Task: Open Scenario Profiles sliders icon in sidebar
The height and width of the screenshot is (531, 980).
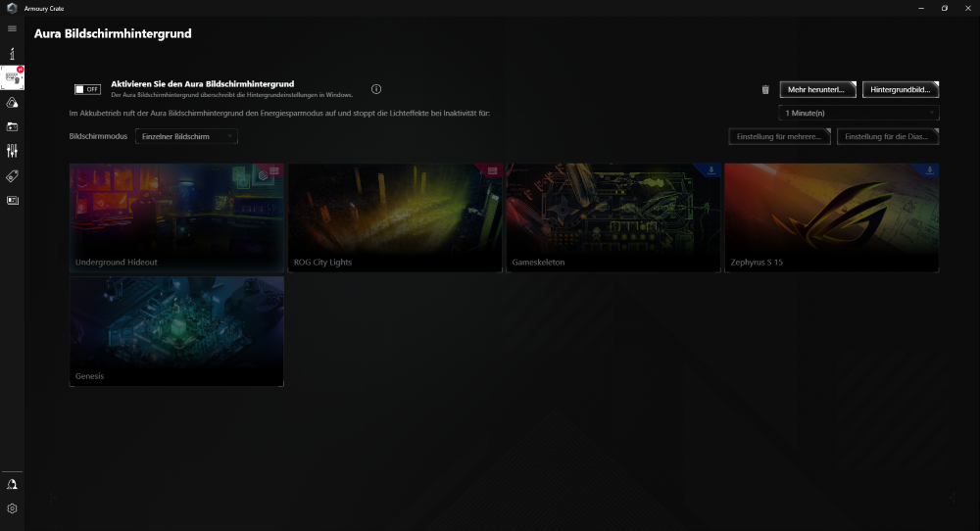Action: [x=12, y=151]
